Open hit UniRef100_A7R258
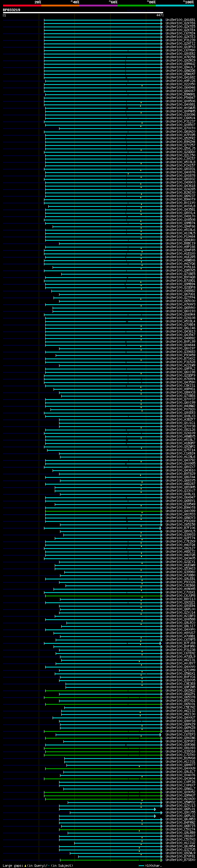197x868 pixels. pyautogui.click(x=180, y=57)
